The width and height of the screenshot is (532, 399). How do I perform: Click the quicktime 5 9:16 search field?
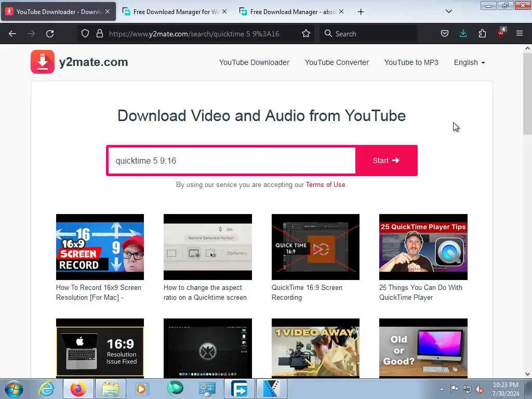231,161
